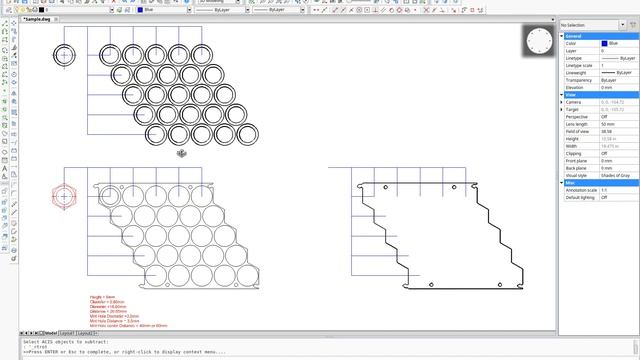
Task: Click the blue swatch in the toolbar color box
Action: (x=140, y=9)
